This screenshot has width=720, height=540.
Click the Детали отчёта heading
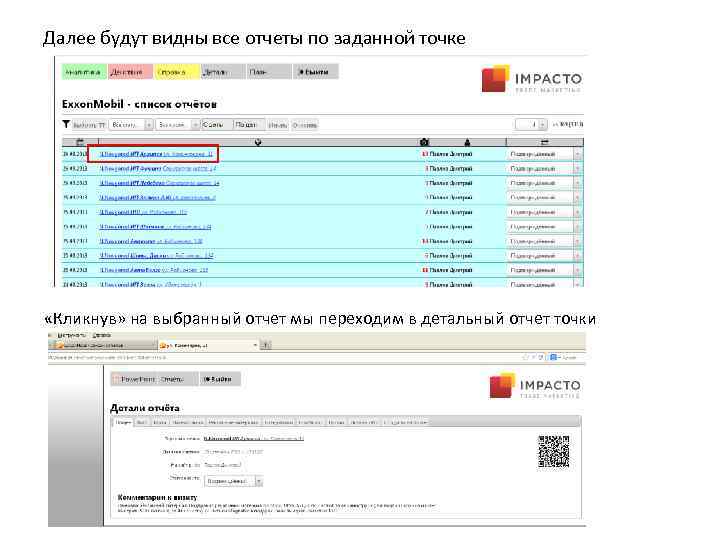[145, 408]
